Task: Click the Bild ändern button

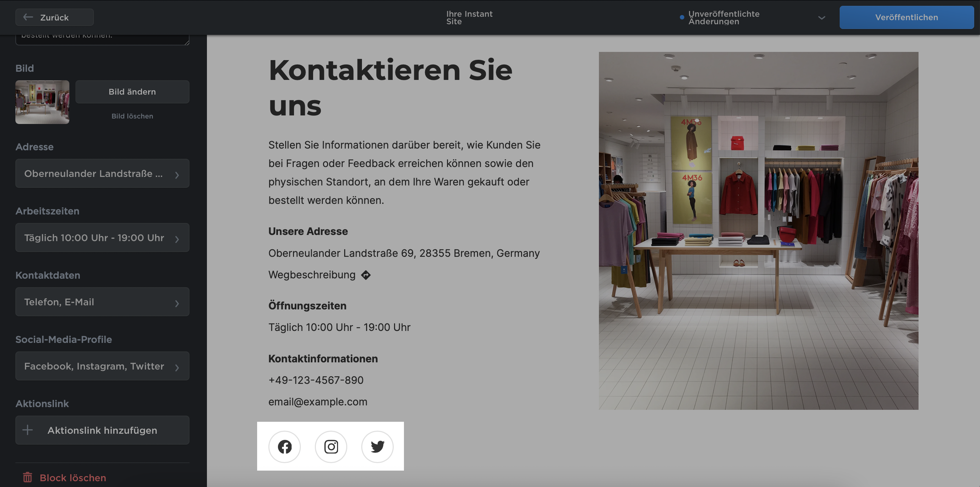Action: [x=132, y=92]
